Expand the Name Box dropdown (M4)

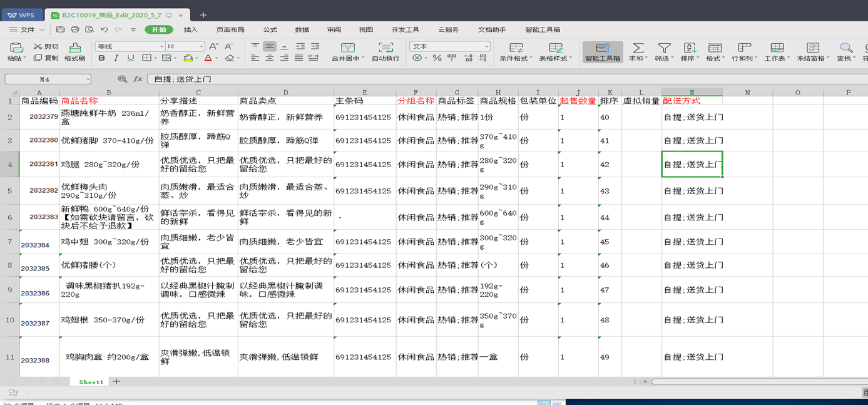(88, 79)
